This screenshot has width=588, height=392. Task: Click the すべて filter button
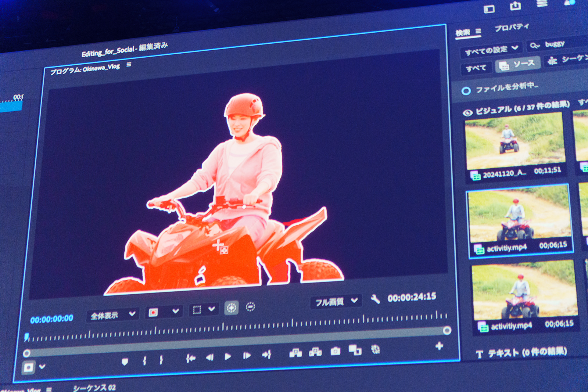tap(476, 67)
